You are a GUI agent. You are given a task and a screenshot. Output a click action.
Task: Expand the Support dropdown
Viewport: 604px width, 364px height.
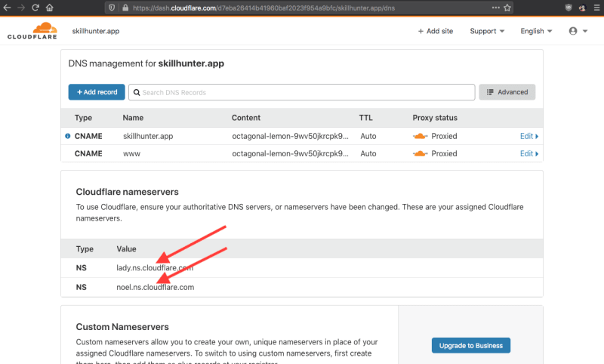point(487,31)
